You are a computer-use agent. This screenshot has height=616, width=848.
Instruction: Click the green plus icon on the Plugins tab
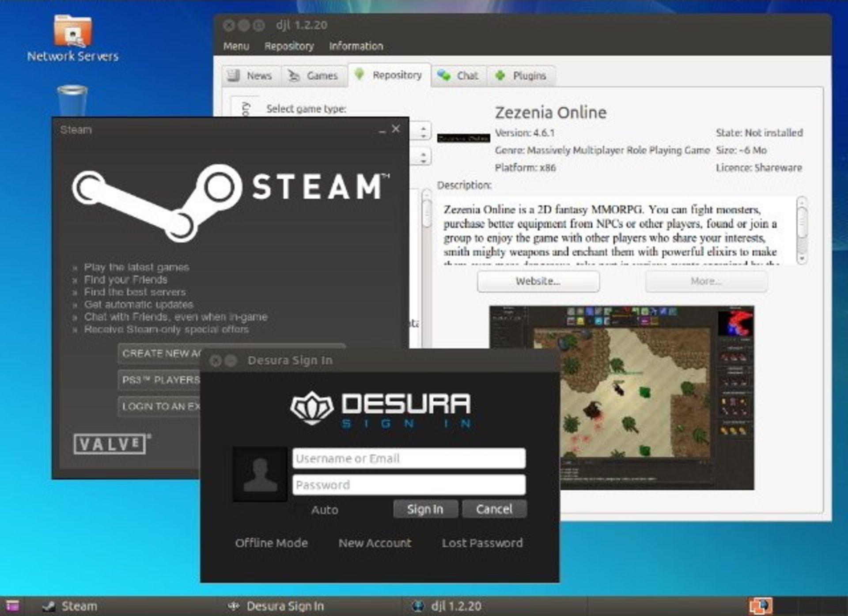500,76
